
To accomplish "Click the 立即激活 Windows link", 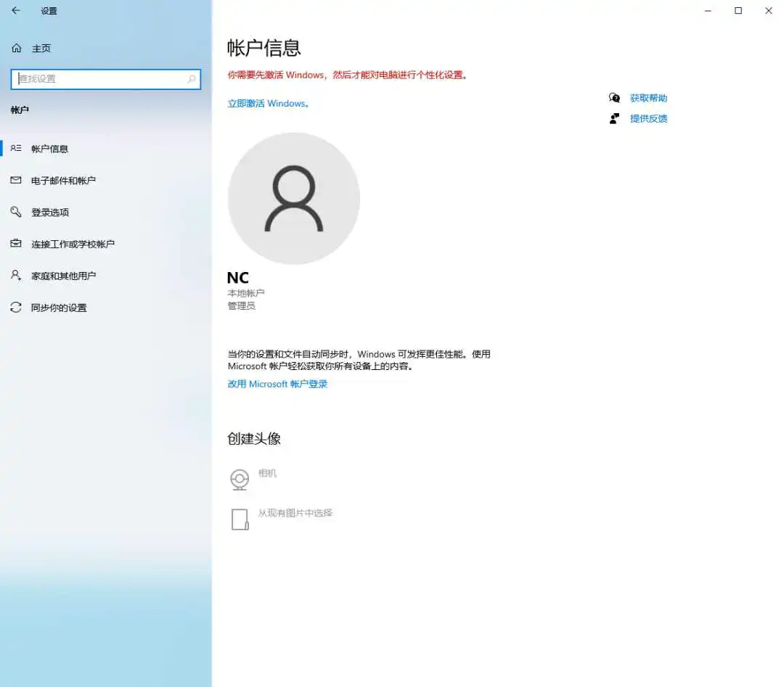I will pos(269,104).
